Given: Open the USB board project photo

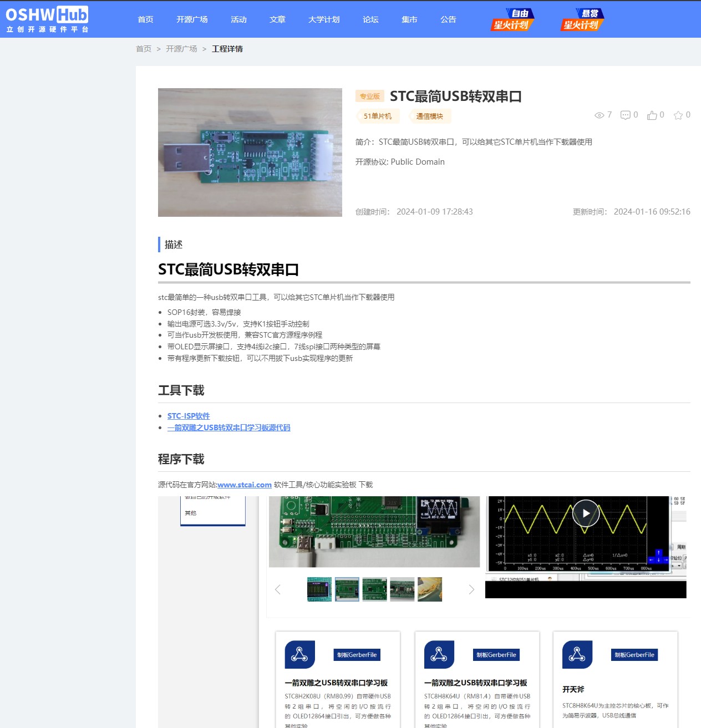Looking at the screenshot, I should (x=250, y=152).
